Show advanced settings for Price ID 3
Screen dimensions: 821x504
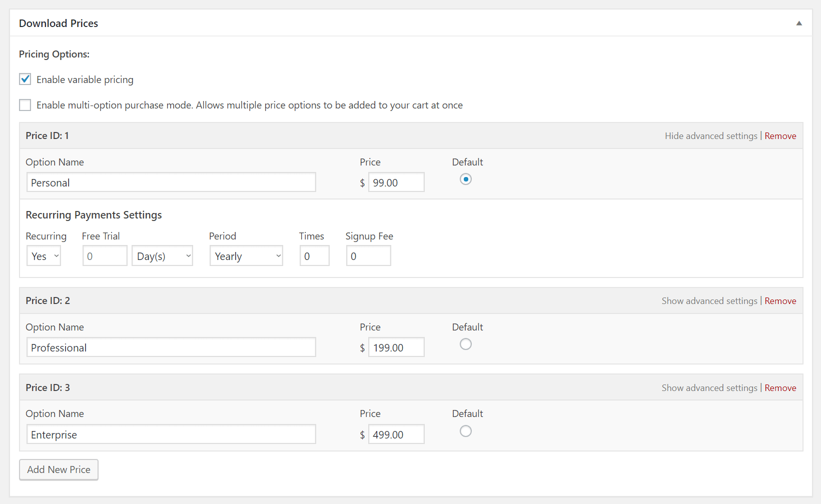point(709,388)
